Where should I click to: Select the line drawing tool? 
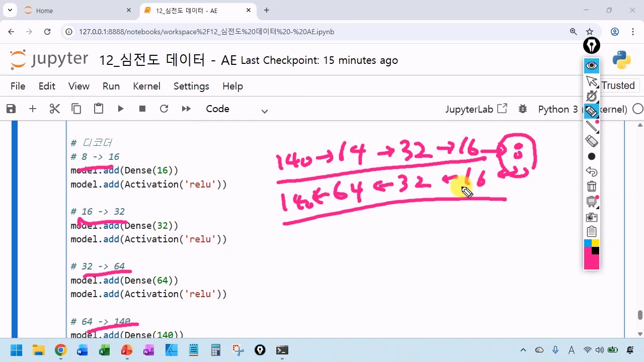(592, 126)
